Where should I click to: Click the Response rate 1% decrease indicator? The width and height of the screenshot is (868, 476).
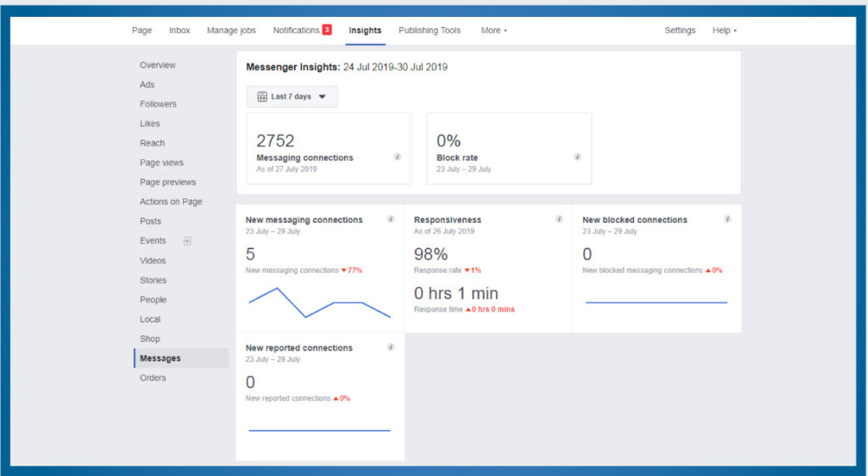pyautogui.click(x=473, y=270)
